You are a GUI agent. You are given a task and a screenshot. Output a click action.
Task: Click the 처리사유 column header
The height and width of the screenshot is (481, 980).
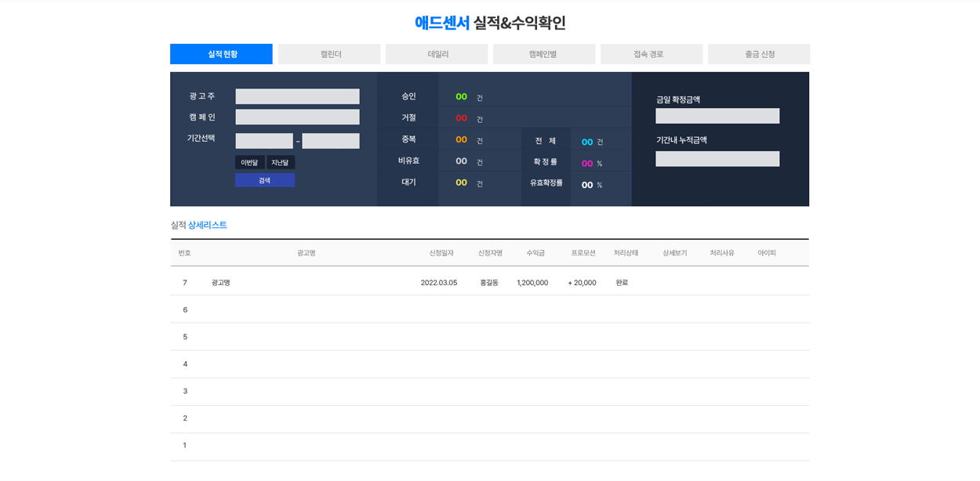click(722, 253)
